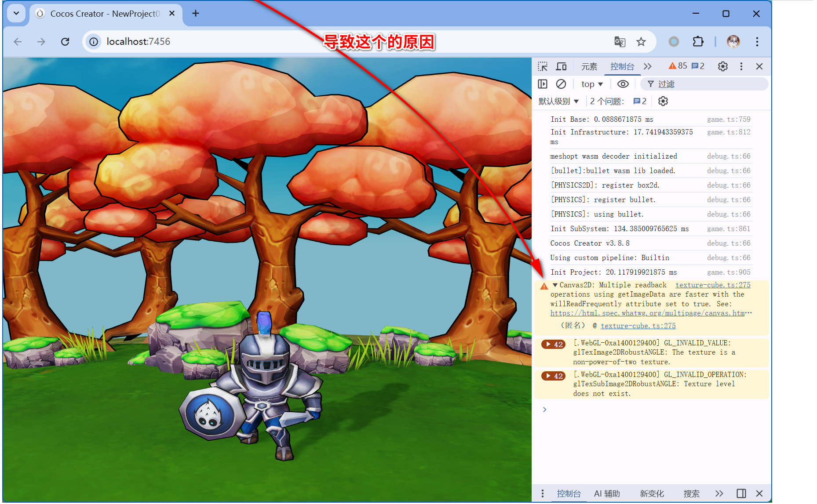Viewport: 817px width, 504px height.
Task: Go forward to the next page
Action: [41, 42]
